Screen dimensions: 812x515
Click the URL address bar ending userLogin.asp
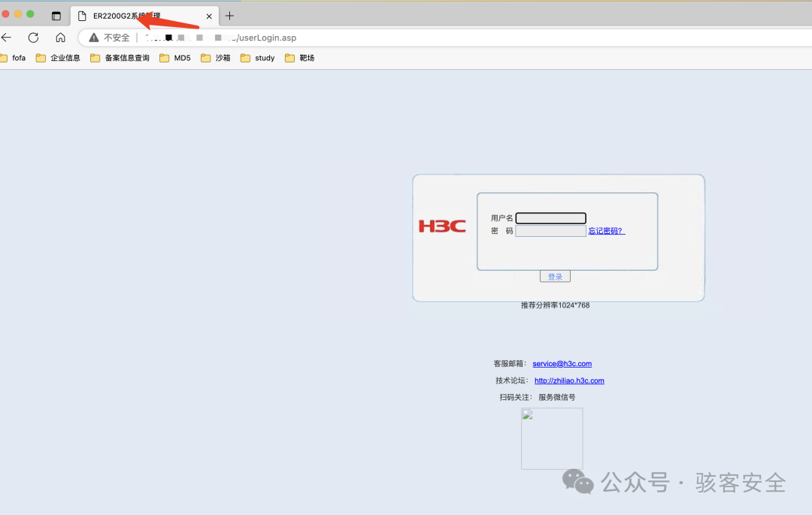[445, 38]
